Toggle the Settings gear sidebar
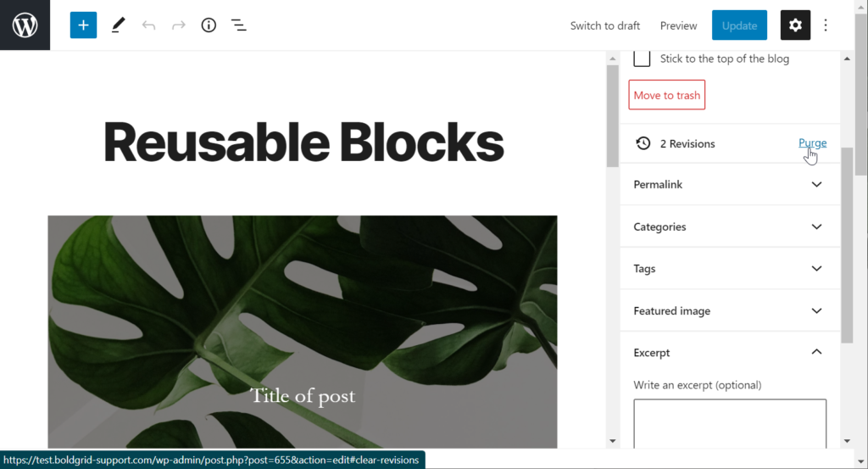This screenshot has width=868, height=469. pyautogui.click(x=795, y=25)
